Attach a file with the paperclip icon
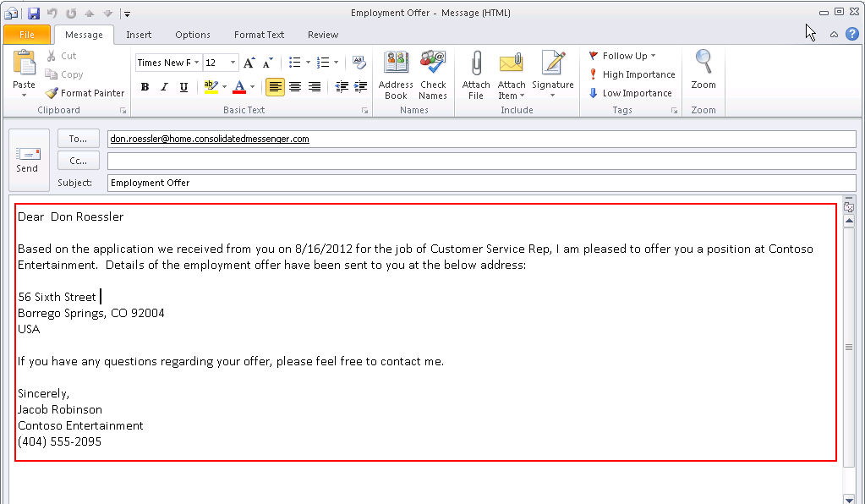This screenshot has height=504, width=865. click(x=476, y=74)
